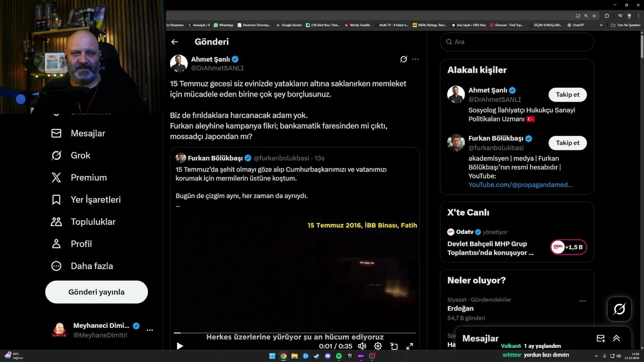
Task: Open the IMDb: Ratings bookmark
Action: [x=429, y=25]
